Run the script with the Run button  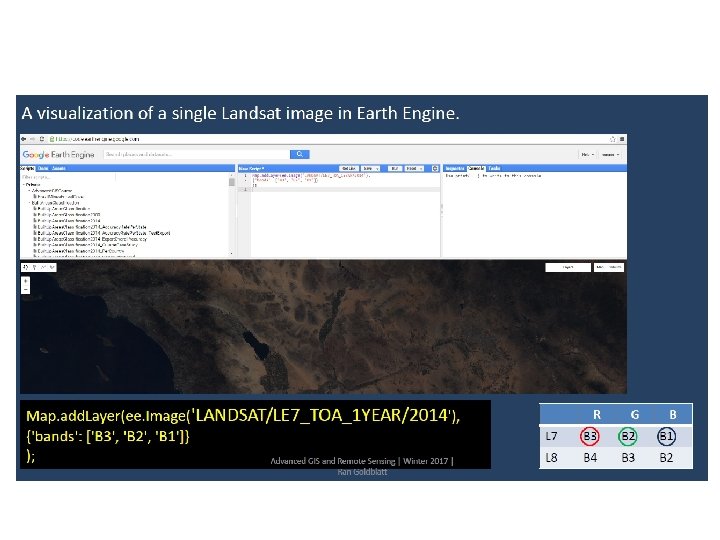pos(394,169)
